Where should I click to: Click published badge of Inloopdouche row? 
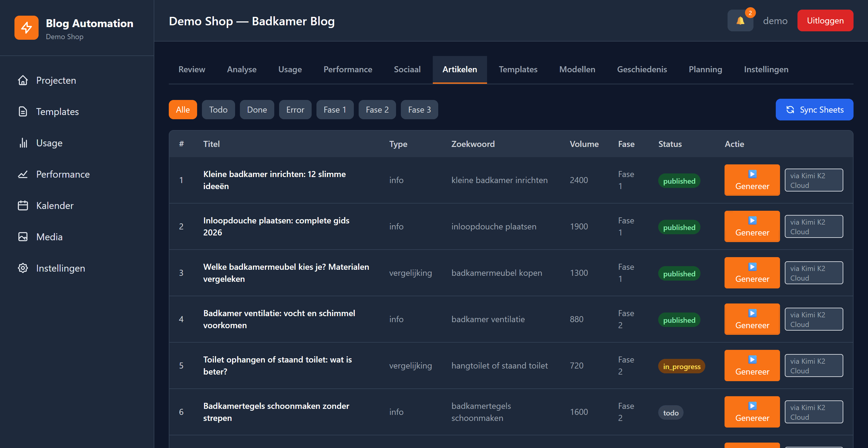pyautogui.click(x=679, y=228)
